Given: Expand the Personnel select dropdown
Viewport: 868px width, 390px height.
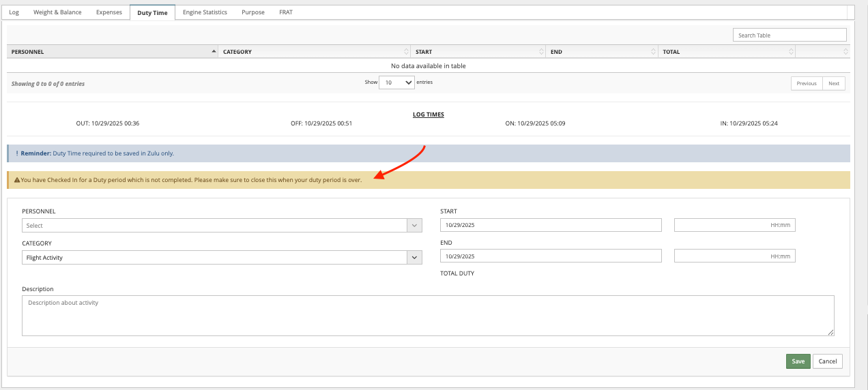Looking at the screenshot, I should 222,226.
